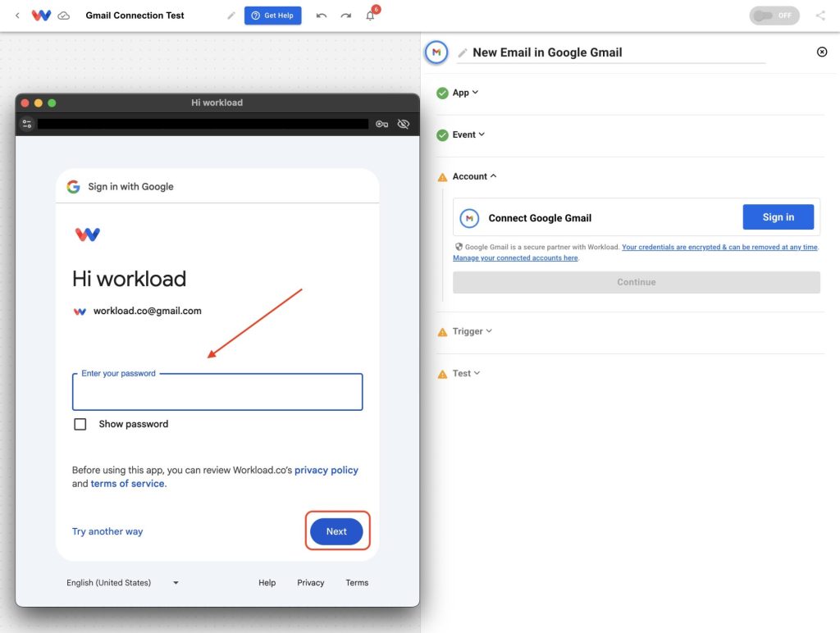Image resolution: width=840 pixels, height=633 pixels.
Task: Turn the workflow OFF switch on
Action: pos(774,16)
